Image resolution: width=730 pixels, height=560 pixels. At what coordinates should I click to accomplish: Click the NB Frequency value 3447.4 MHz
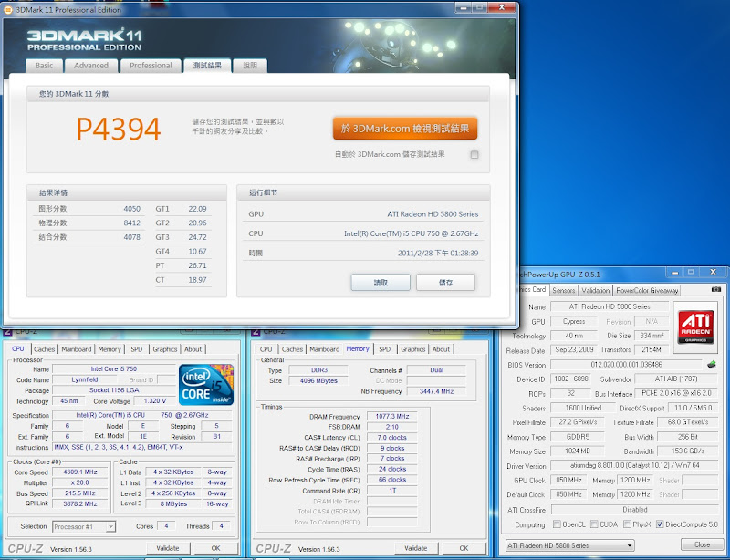coord(436,391)
